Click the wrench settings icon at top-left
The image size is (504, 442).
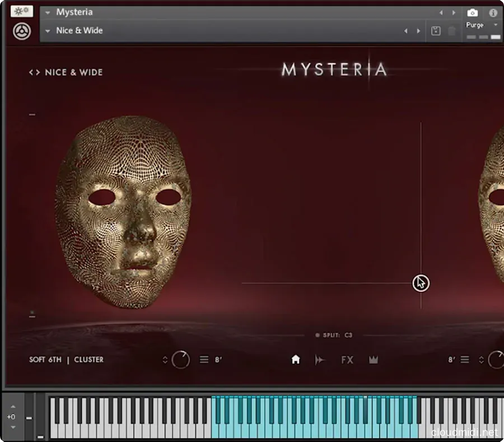21,10
